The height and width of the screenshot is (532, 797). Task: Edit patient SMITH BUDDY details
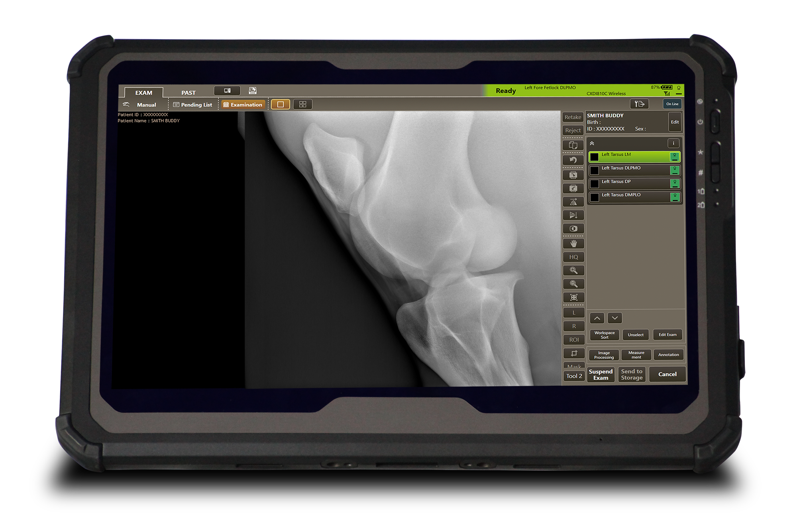(x=675, y=122)
